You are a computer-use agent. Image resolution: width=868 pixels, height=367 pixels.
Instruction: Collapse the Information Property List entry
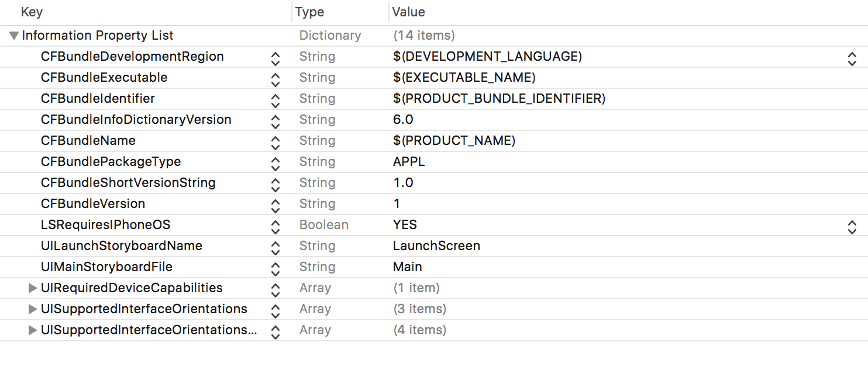click(13, 35)
